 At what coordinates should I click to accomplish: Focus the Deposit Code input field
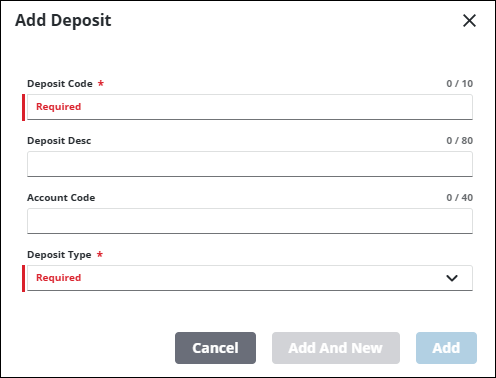pyautogui.click(x=250, y=107)
